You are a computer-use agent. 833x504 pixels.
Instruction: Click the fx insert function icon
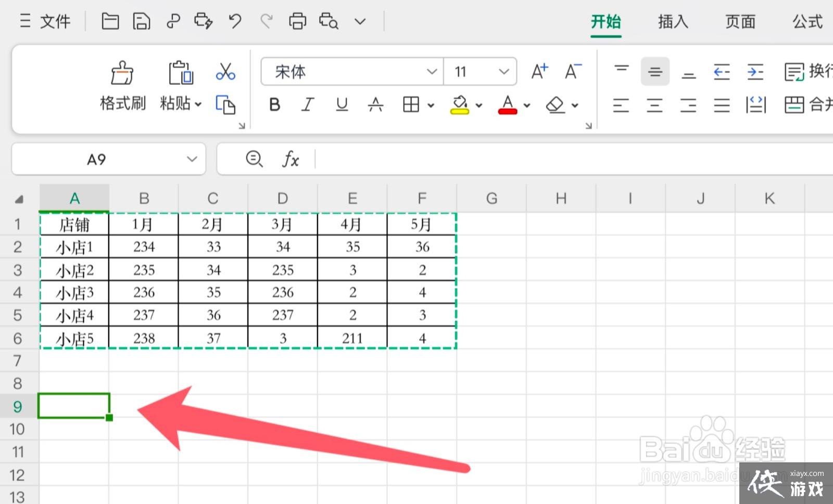(291, 159)
